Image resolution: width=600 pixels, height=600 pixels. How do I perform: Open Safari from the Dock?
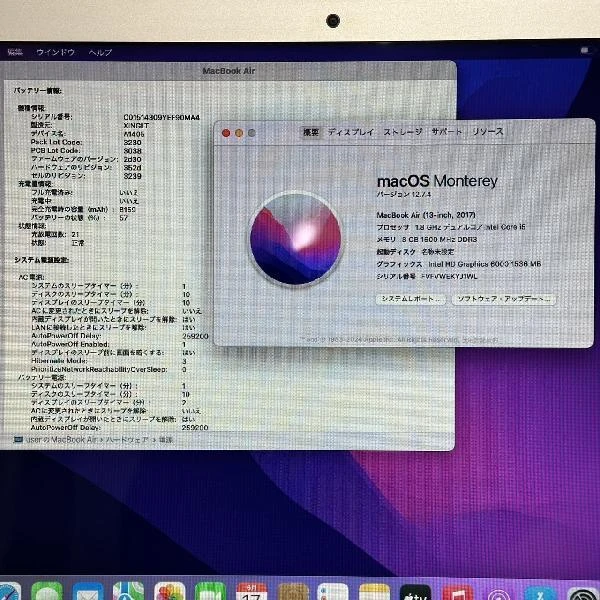pyautogui.click(x=8, y=591)
